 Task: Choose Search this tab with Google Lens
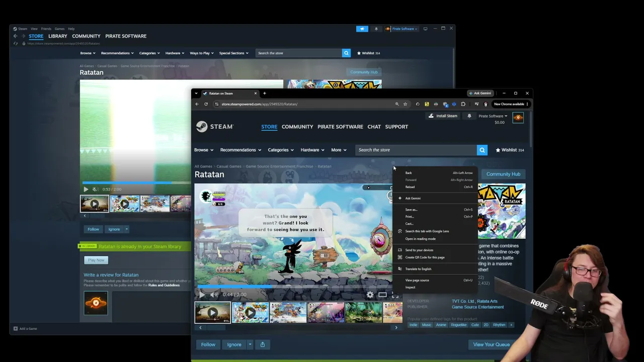click(x=436, y=231)
